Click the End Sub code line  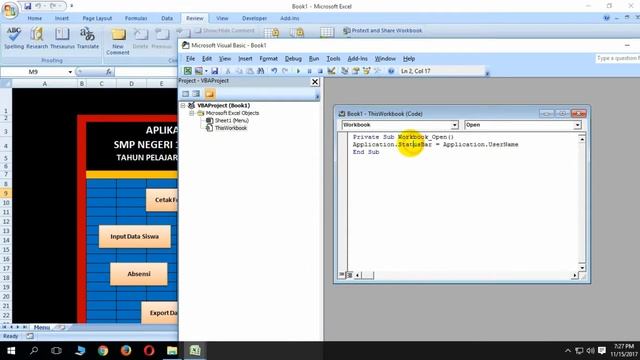(366, 152)
